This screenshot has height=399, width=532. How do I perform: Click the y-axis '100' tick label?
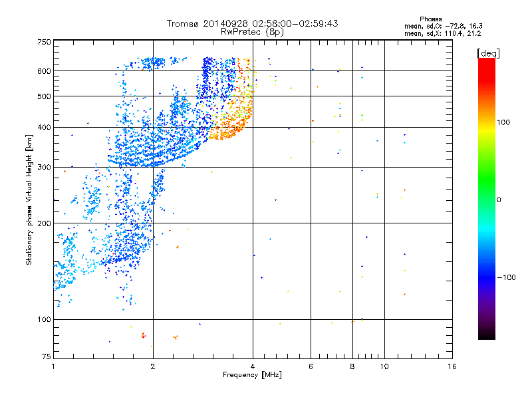coord(44,320)
